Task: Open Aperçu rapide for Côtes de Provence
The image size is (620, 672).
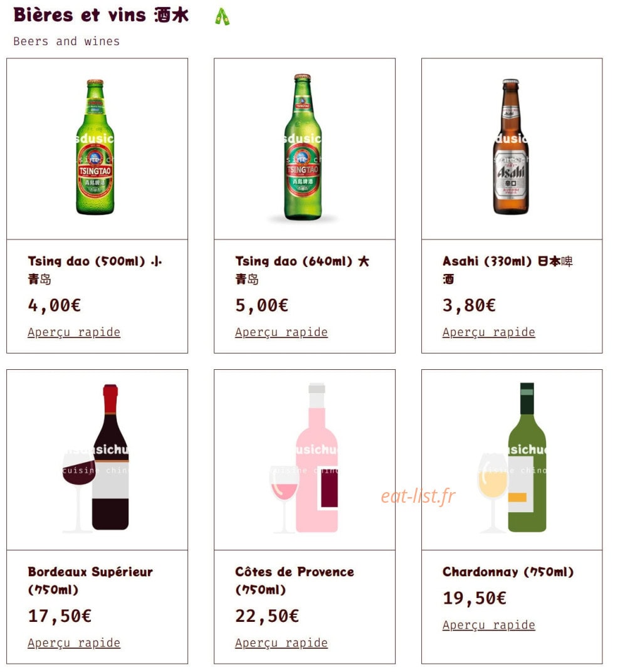Action: pyautogui.click(x=281, y=643)
